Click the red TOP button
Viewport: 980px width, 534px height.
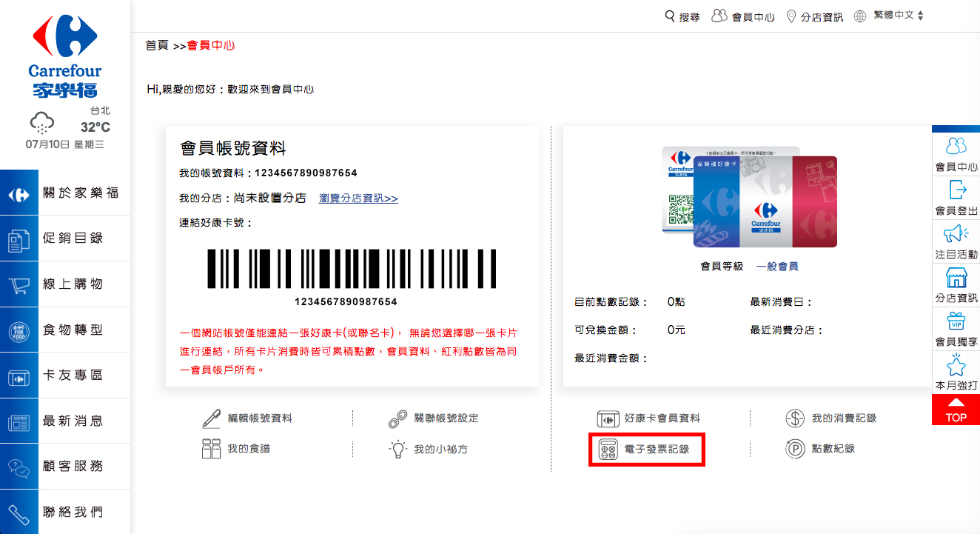(956, 410)
